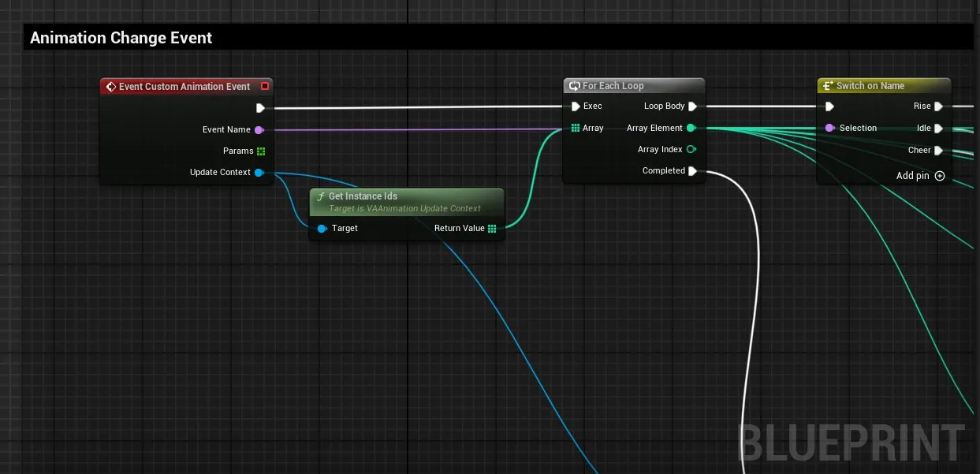Click the Rise execution output pin
The image size is (980, 474).
click(938, 106)
